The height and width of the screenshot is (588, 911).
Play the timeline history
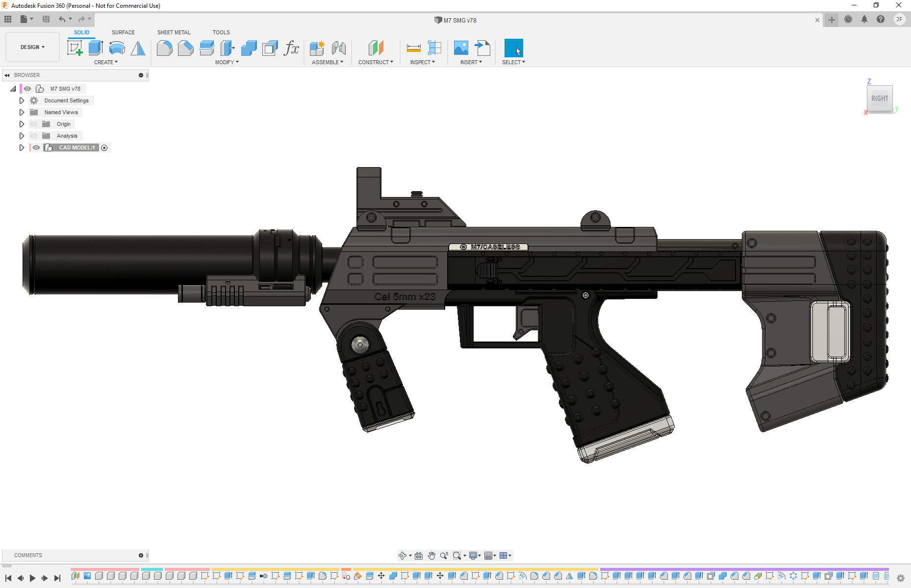[x=32, y=578]
